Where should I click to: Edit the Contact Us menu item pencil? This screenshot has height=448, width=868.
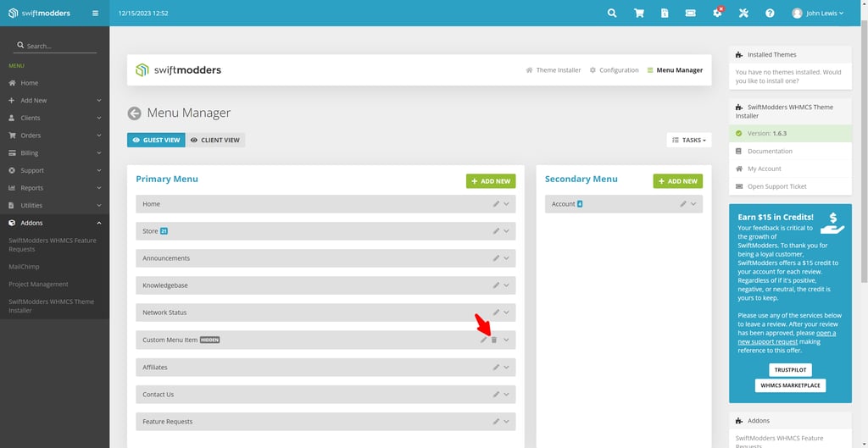pos(496,395)
